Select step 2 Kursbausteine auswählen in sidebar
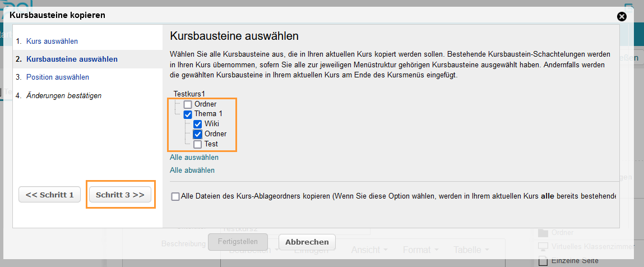This screenshot has width=644, height=267. click(x=72, y=59)
